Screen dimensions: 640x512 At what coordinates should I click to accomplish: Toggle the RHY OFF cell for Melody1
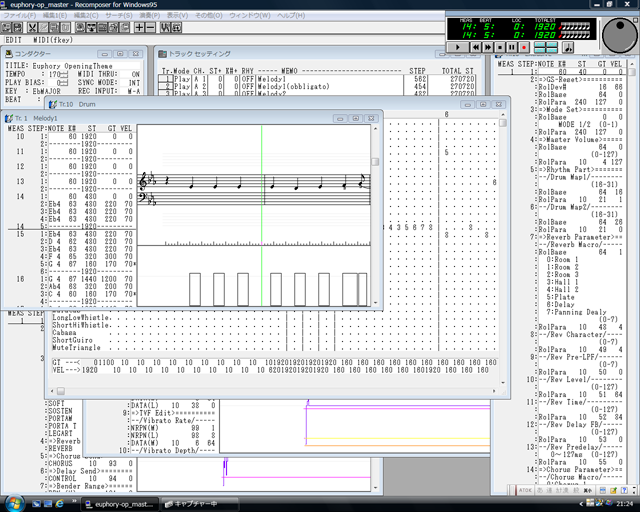[246, 79]
